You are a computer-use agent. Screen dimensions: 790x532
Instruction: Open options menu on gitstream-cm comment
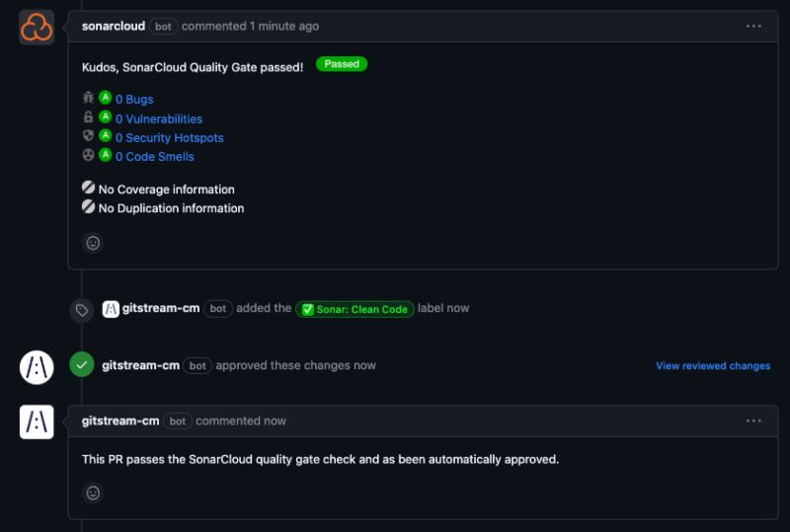753,420
